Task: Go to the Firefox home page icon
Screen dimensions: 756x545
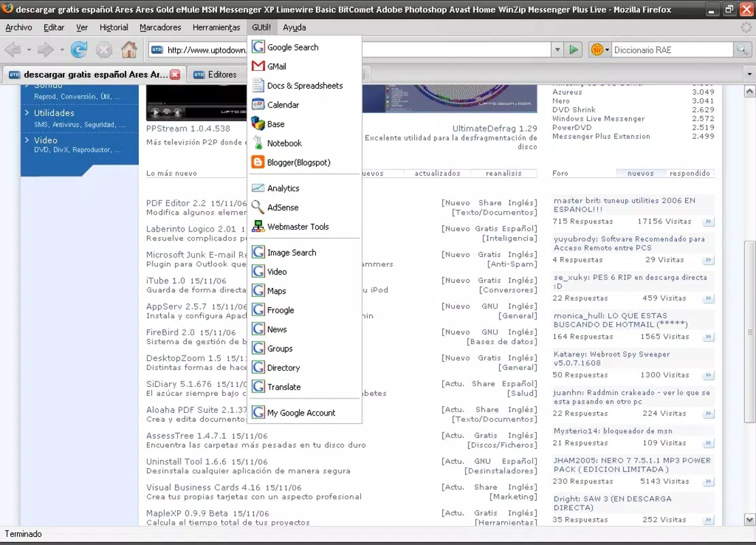Action: point(129,50)
